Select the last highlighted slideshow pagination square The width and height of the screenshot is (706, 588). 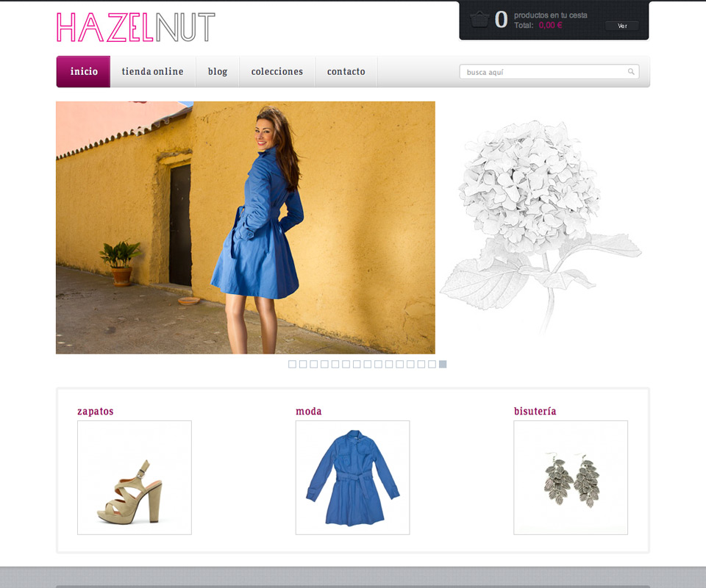click(443, 364)
